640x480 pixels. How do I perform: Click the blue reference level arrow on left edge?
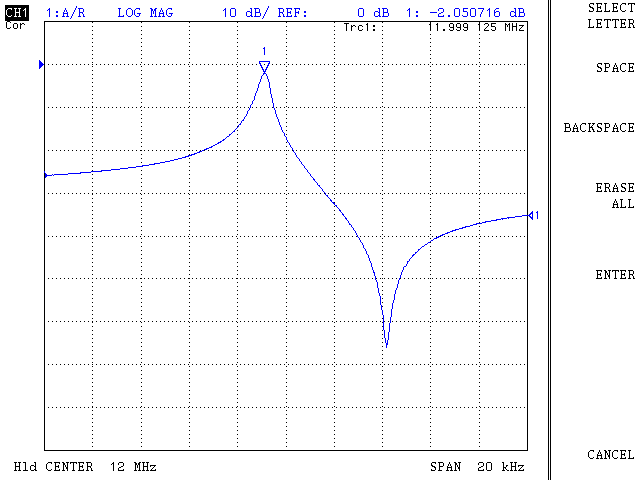click(41, 65)
